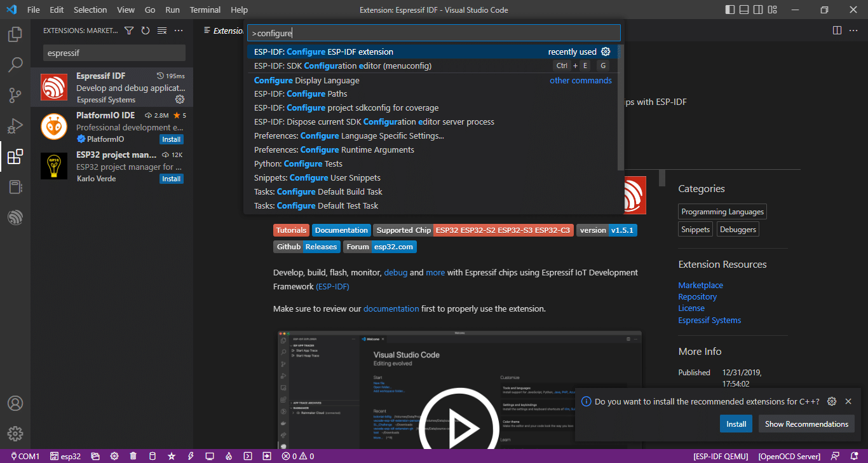Close the C++ recommendation notification
Viewport: 868px width, 463px height.
848,401
